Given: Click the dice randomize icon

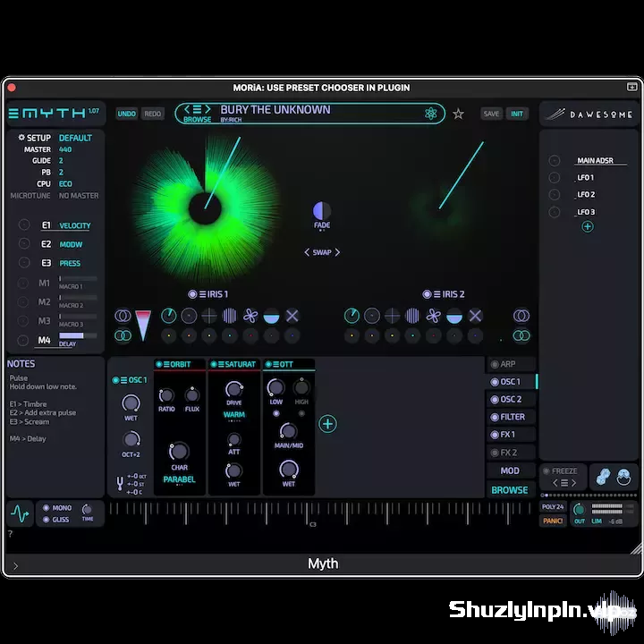Looking at the screenshot, I should (603, 478).
